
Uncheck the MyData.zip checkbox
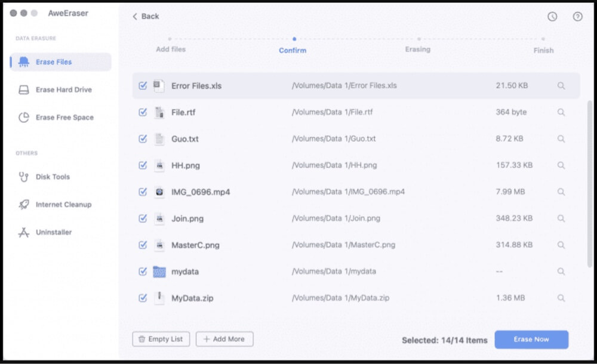click(143, 298)
